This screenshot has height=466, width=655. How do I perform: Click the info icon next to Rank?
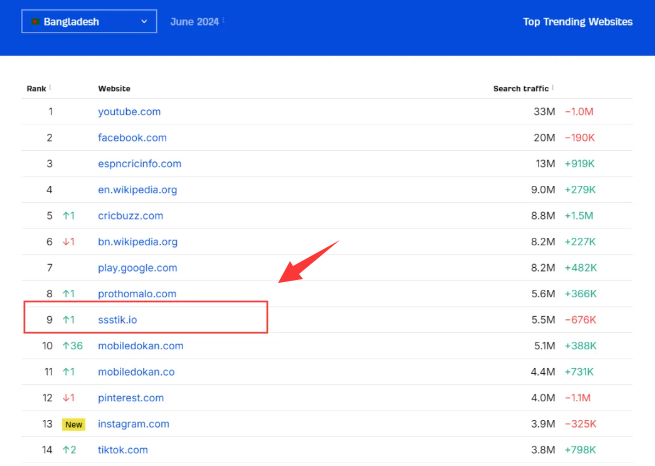click(50, 88)
